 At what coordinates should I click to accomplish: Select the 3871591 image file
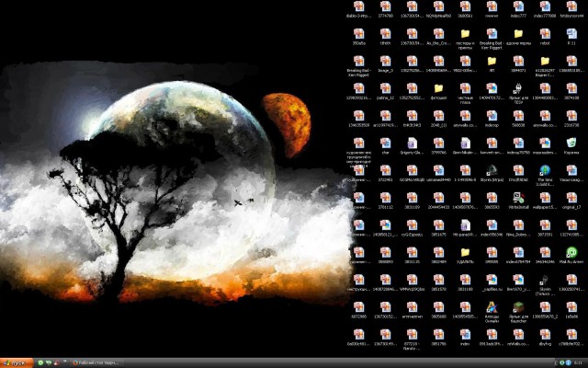(545, 224)
